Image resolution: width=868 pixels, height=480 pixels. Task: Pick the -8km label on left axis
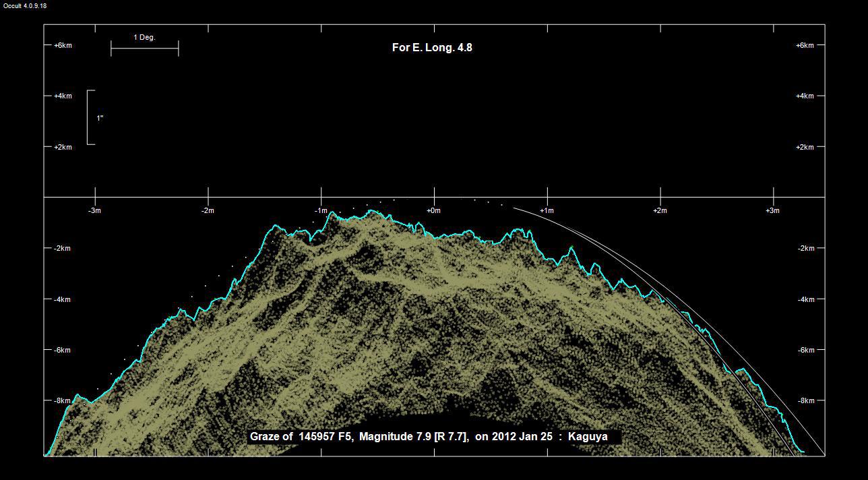(x=63, y=400)
